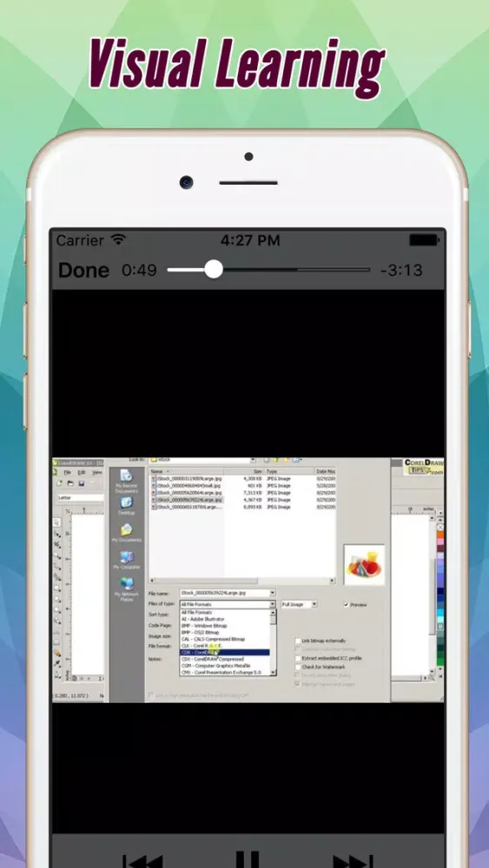Sort file list by Name column
The width and height of the screenshot is (489, 868).
point(187,471)
